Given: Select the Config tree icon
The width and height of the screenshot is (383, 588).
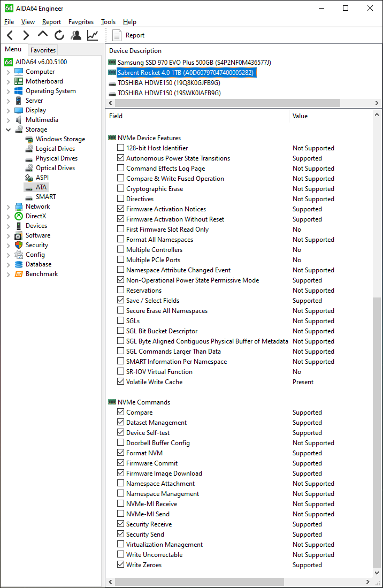Looking at the screenshot, I should tap(19, 255).
